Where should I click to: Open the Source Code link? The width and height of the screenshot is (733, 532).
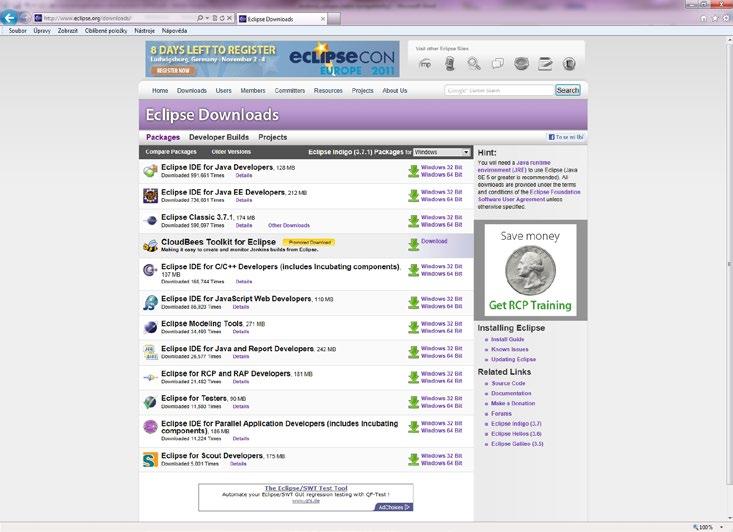[x=508, y=383]
